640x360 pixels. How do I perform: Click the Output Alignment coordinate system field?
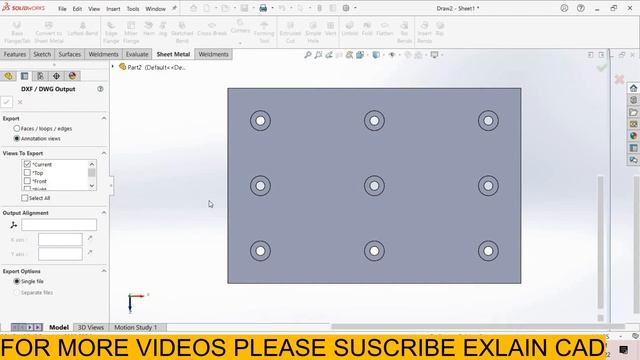coord(59,224)
